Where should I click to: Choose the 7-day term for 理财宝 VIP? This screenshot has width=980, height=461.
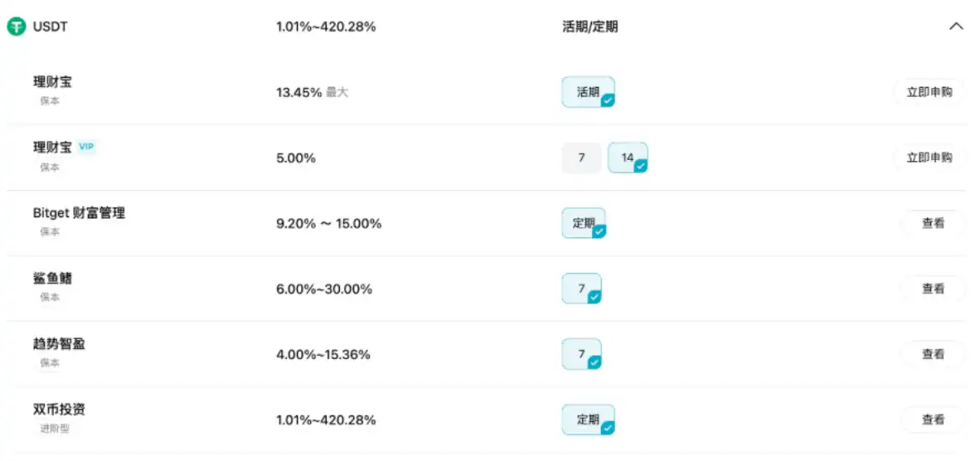point(581,158)
